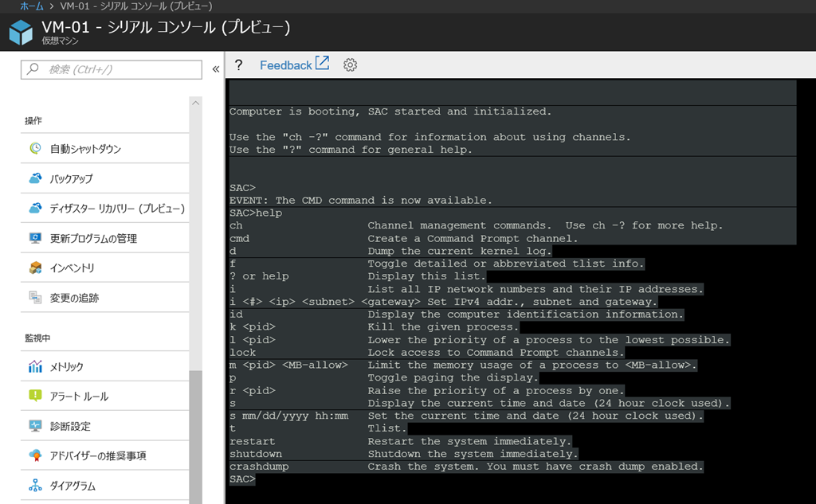Screen dimensions: 816x504
Task: Click the inventory box icon
Action: point(35,268)
